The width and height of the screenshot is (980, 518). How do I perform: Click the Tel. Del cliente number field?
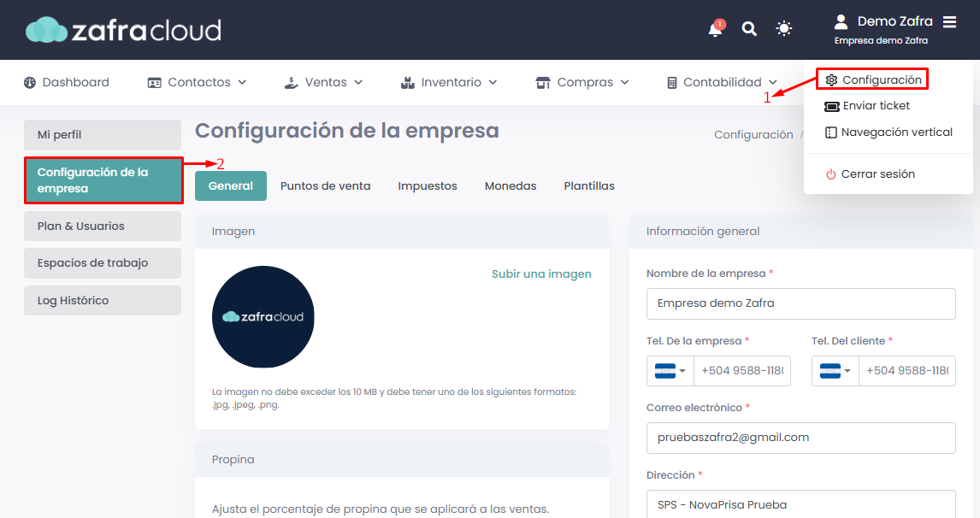pyautogui.click(x=906, y=371)
